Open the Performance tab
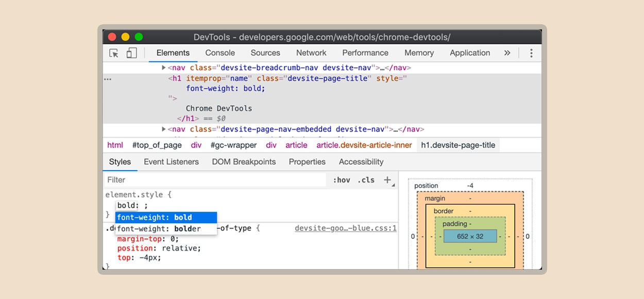 tap(365, 53)
